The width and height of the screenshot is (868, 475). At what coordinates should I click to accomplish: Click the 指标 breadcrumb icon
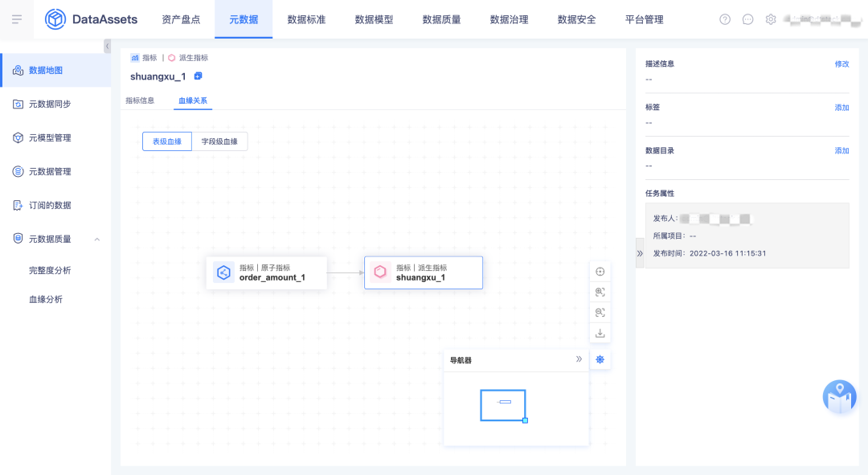(x=134, y=58)
